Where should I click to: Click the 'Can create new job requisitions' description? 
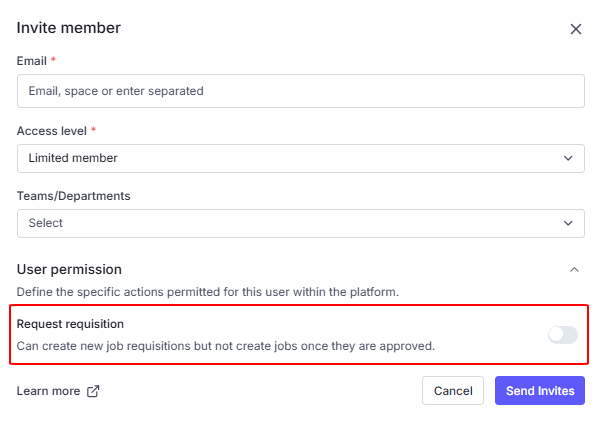coord(226,346)
